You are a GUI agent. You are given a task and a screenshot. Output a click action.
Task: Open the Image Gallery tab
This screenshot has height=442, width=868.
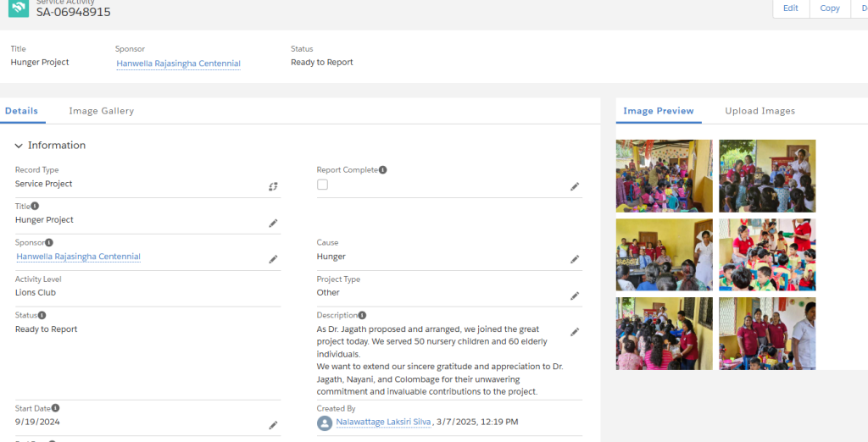tap(102, 111)
